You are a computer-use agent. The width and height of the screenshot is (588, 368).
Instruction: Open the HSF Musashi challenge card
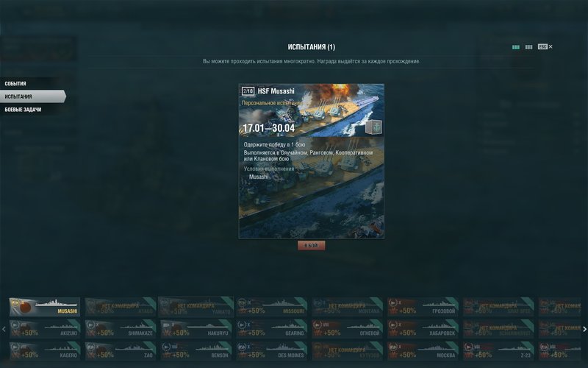tap(311, 161)
